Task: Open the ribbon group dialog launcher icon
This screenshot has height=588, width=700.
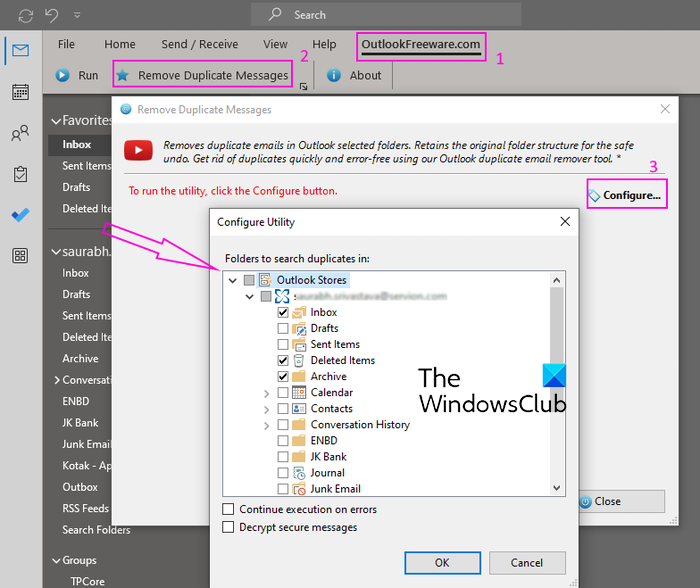Action: point(304,87)
